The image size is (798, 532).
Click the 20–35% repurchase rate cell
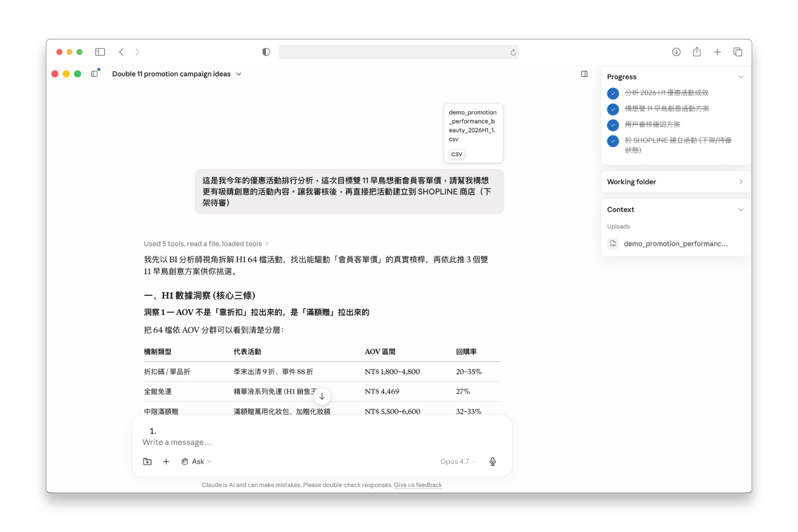469,372
